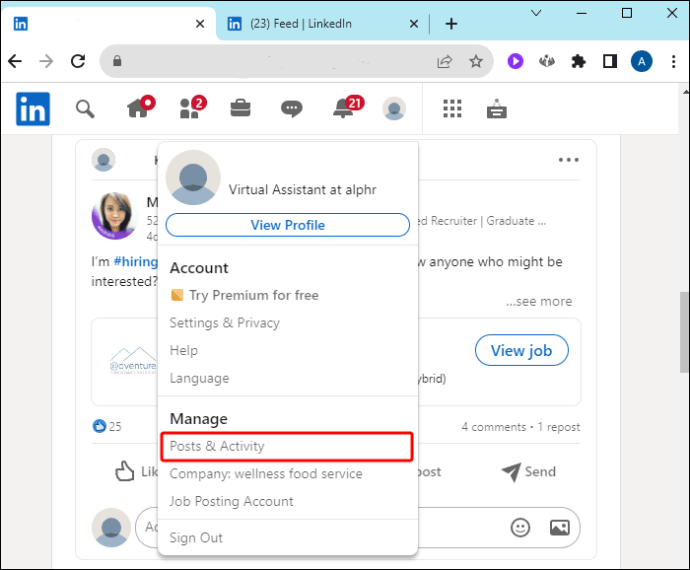The width and height of the screenshot is (690, 570).
Task: Click the LinkedIn logo in navigation bar
Action: [x=33, y=109]
